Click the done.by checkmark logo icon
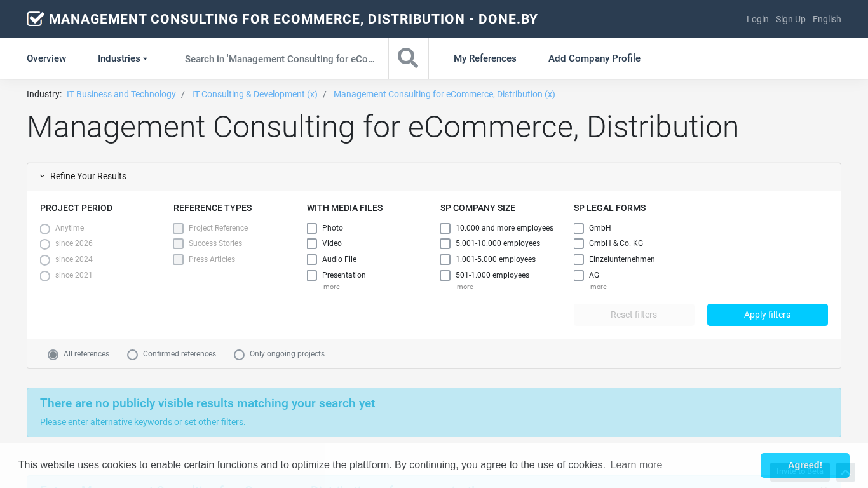Screen dimensions: 868x488 pos(36,19)
